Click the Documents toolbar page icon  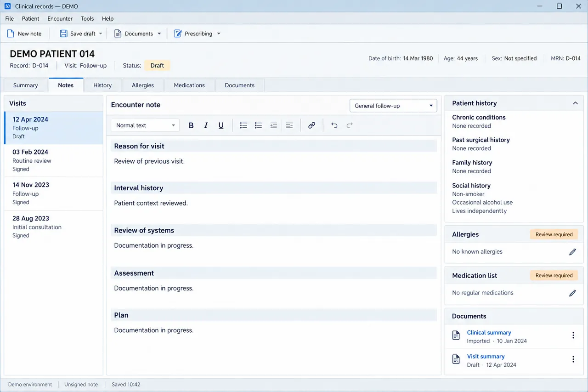(118, 34)
